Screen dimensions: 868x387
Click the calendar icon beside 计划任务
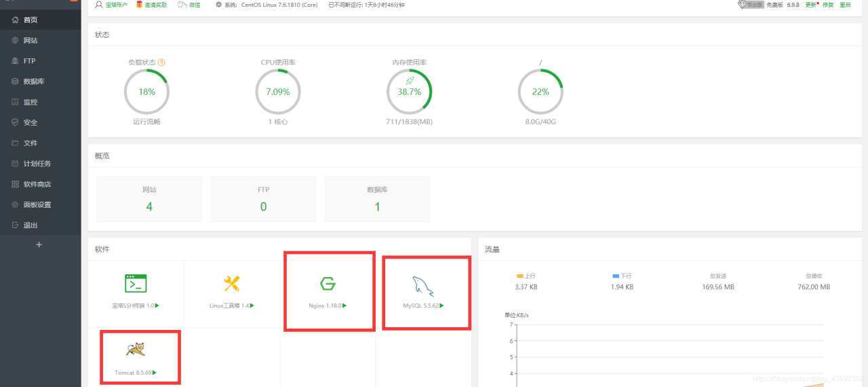(16, 164)
